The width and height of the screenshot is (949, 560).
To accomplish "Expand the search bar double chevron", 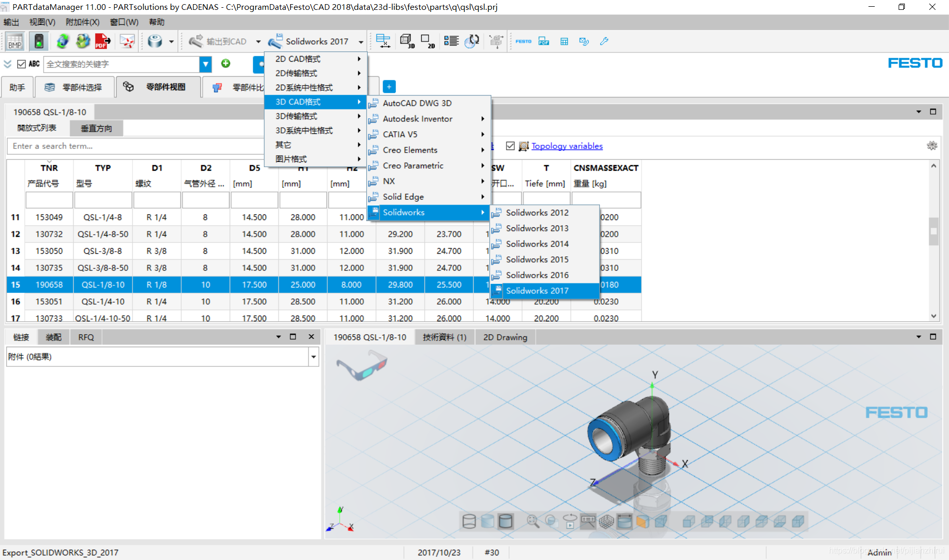I will tap(7, 64).
